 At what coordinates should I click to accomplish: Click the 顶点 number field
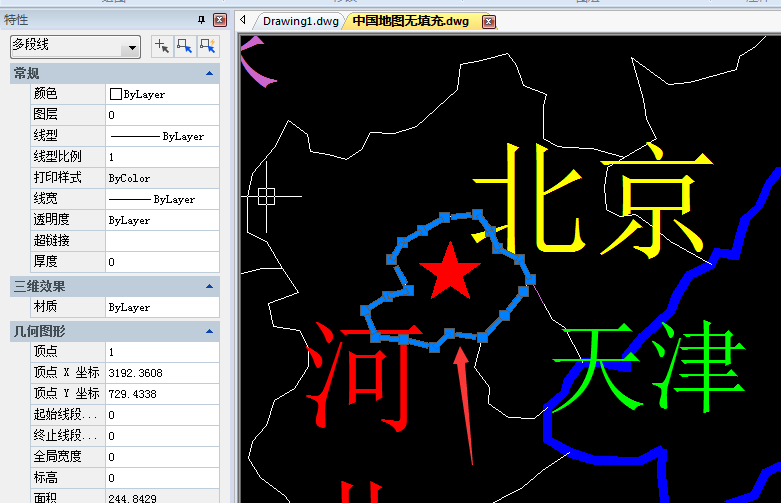162,352
